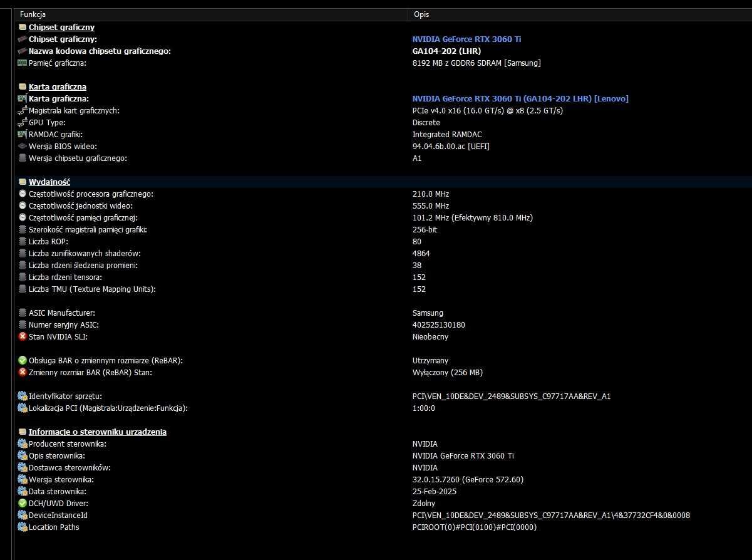Screen dimensions: 752x560
Task: Click the folder icon next to Informacje o sterowniku urządzenia
Action: (x=23, y=432)
